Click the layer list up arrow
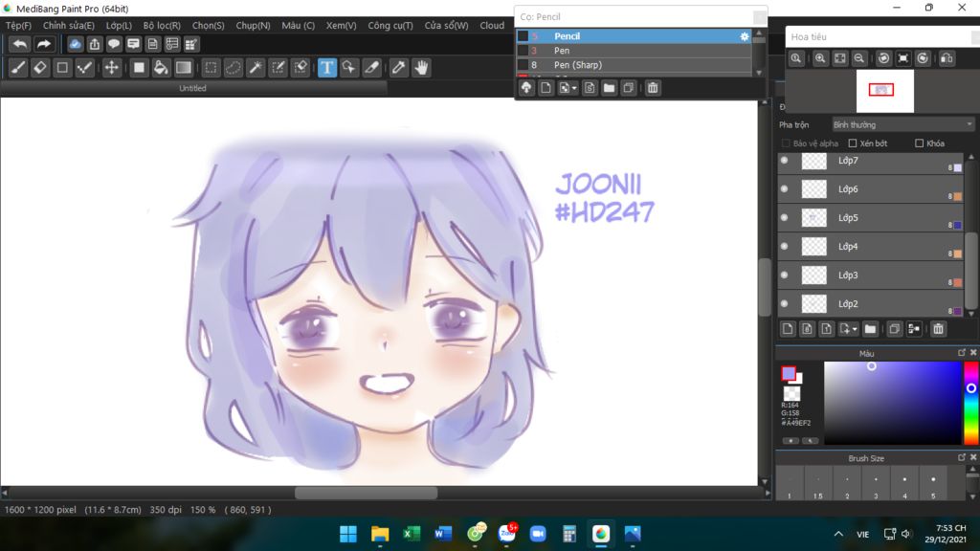Screen dimensions: 980x551 (x=970, y=157)
